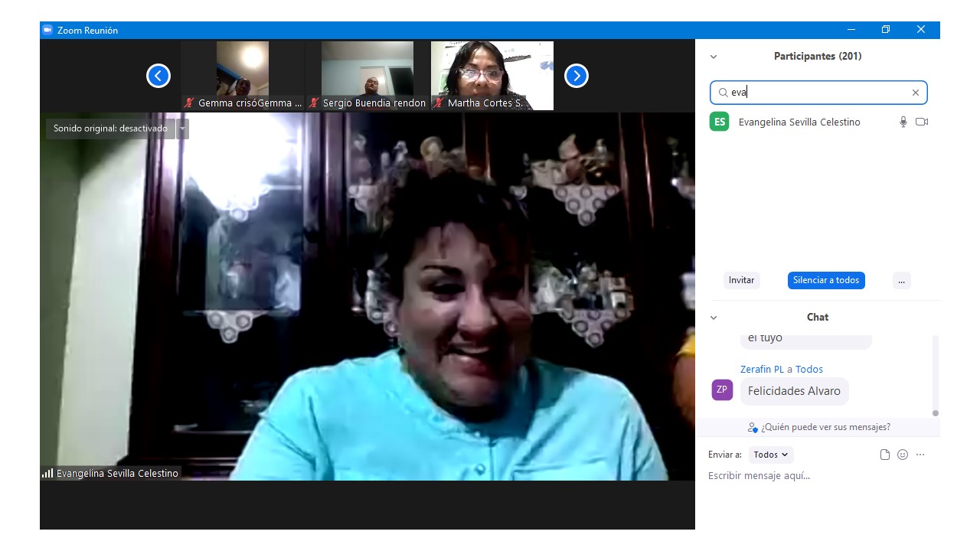
Task: Mute Evangelina Sevilla Celestino's microphone
Action: click(903, 122)
